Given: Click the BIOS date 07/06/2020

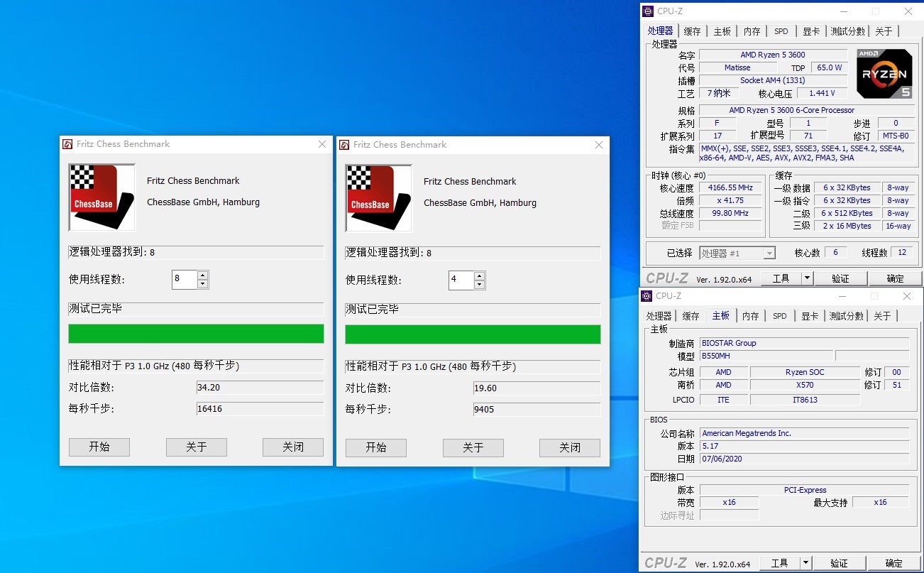Looking at the screenshot, I should [804, 459].
